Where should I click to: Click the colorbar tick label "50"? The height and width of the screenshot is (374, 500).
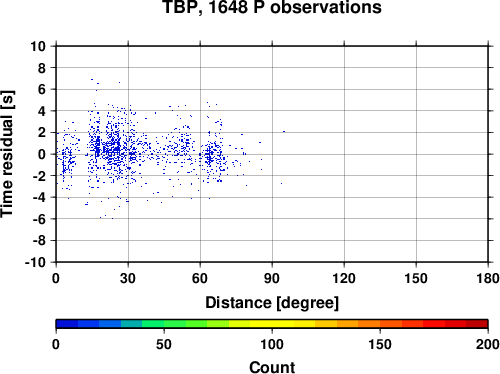(x=164, y=344)
